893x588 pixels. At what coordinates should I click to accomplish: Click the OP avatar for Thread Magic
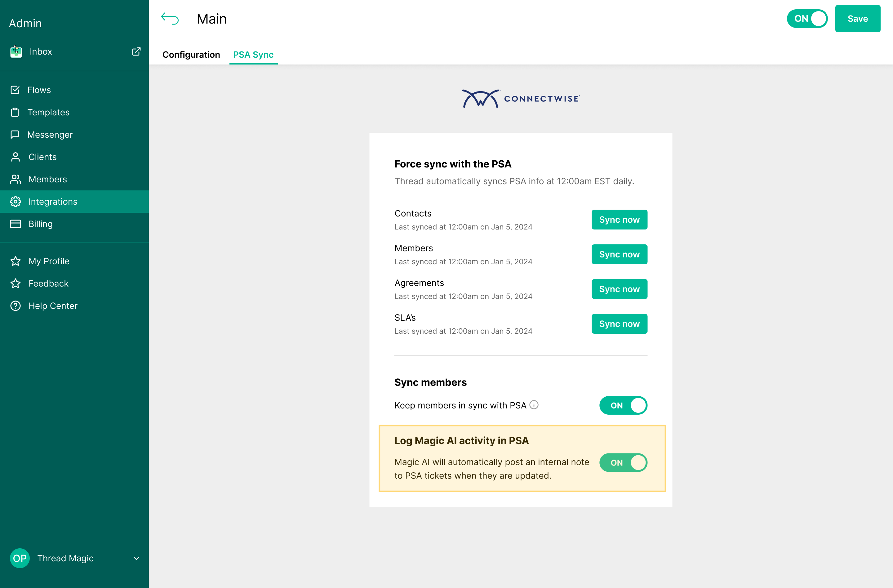pyautogui.click(x=20, y=558)
